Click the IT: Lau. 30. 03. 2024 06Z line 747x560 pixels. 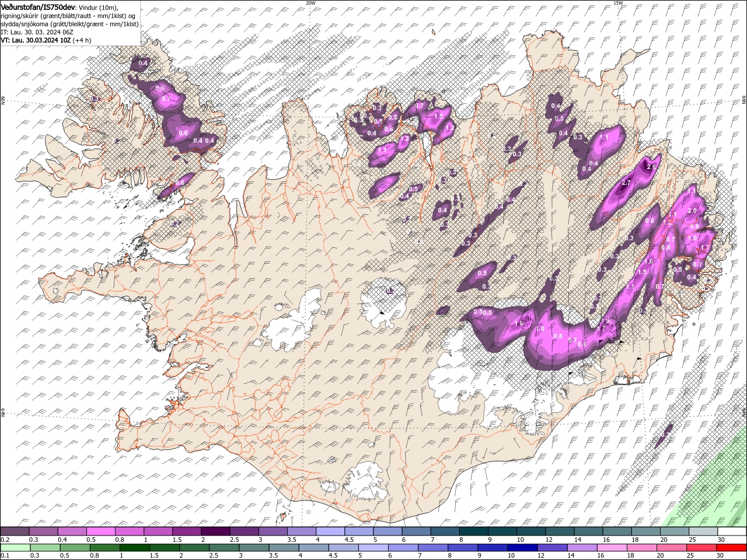pyautogui.click(x=37, y=32)
